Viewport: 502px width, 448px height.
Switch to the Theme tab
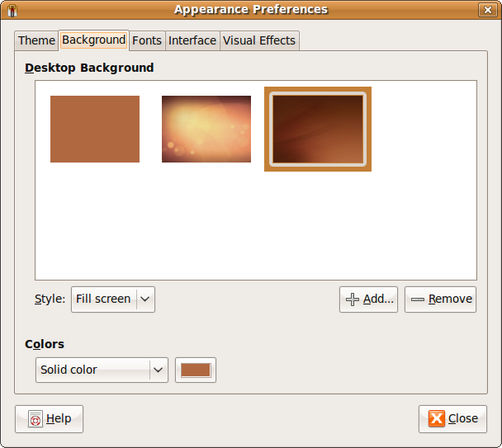[36, 40]
